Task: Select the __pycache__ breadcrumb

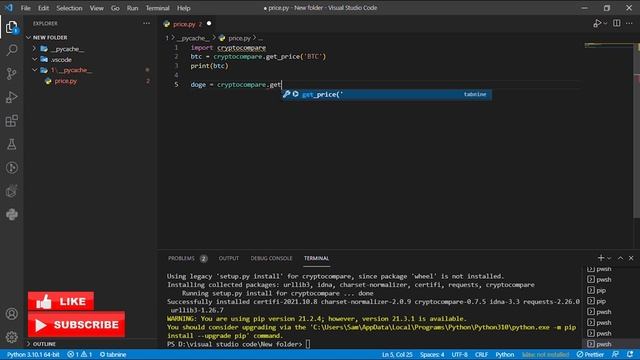Action: [193, 38]
